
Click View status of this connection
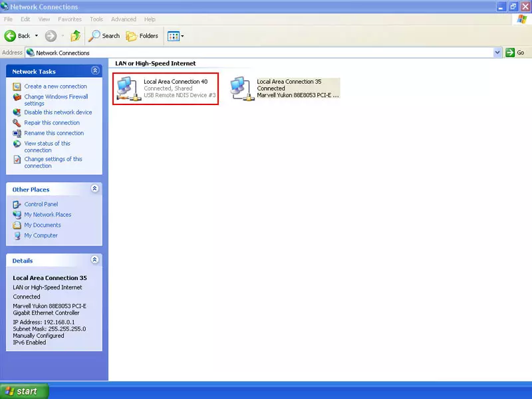click(47, 147)
